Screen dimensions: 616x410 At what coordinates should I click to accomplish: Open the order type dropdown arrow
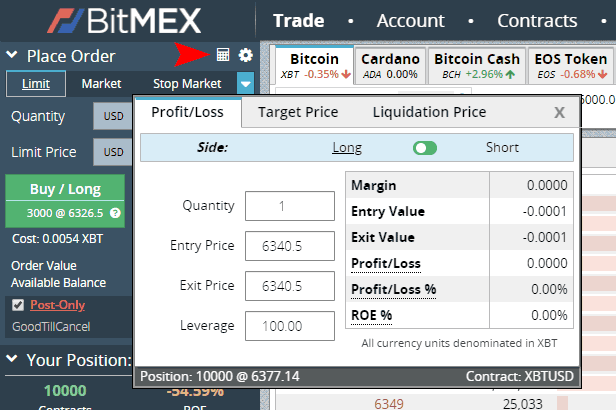click(x=245, y=84)
